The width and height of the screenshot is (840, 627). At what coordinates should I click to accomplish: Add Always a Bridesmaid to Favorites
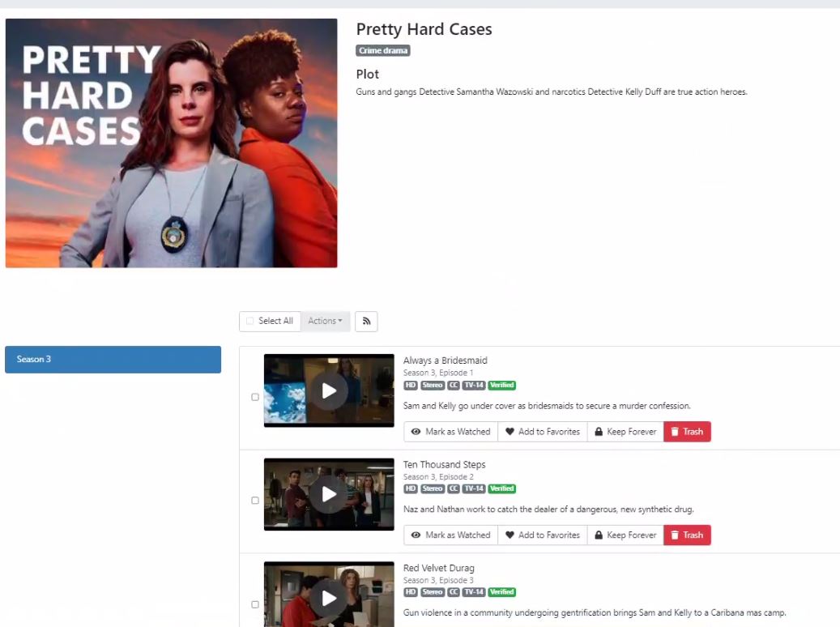(542, 432)
